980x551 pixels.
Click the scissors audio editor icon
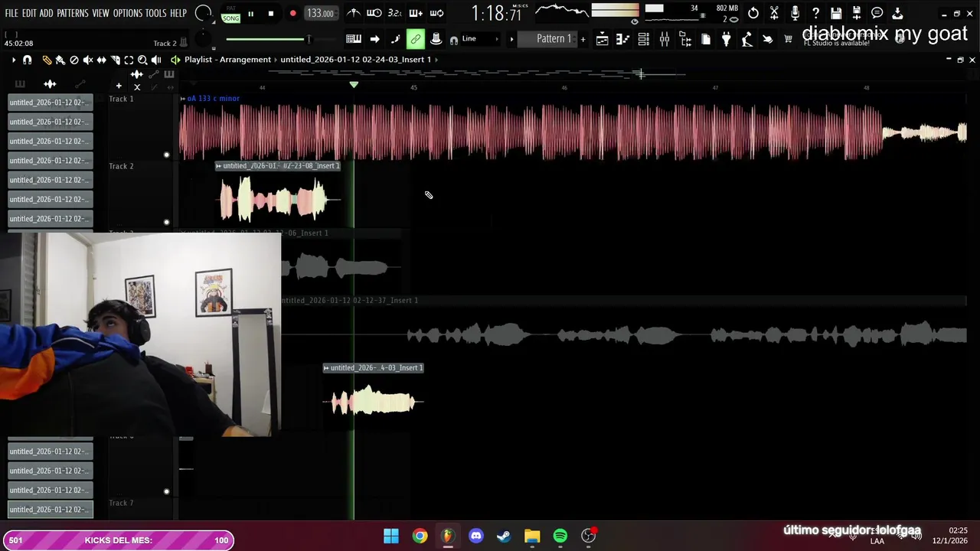[x=774, y=13]
